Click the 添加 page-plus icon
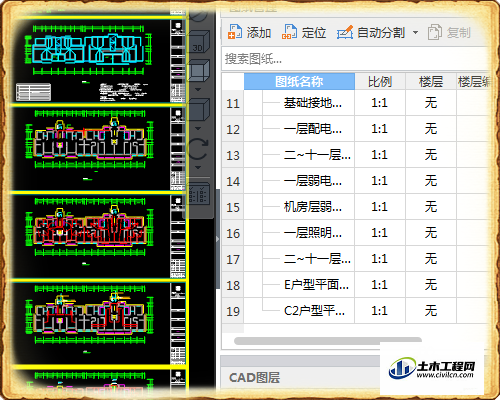Image resolution: width=500 pixels, height=400 pixels. [x=235, y=32]
